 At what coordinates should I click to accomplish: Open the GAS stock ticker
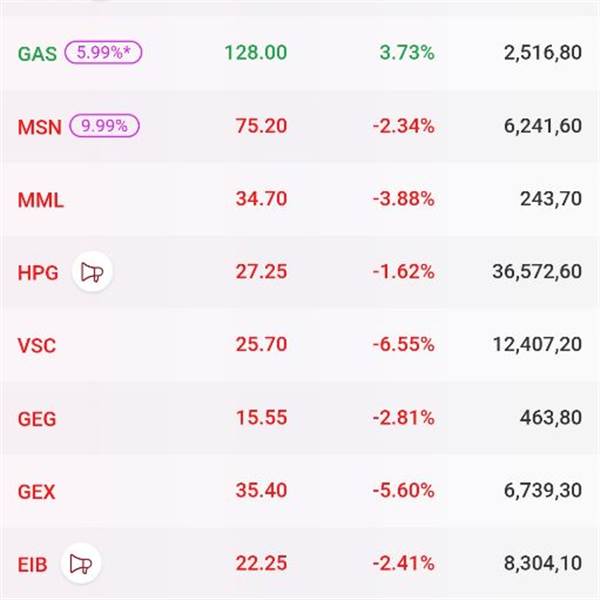tap(37, 53)
